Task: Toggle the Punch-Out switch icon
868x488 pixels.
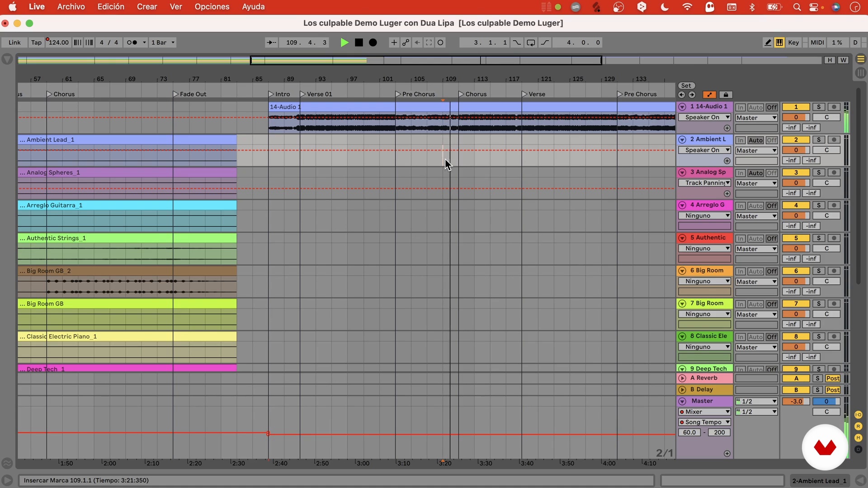Action: click(x=545, y=42)
